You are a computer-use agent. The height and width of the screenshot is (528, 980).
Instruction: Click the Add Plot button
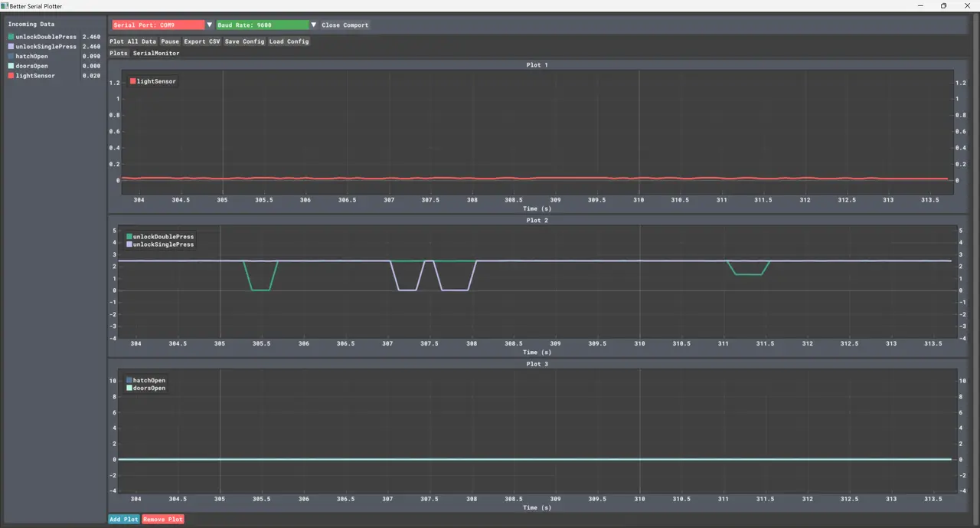[124, 519]
